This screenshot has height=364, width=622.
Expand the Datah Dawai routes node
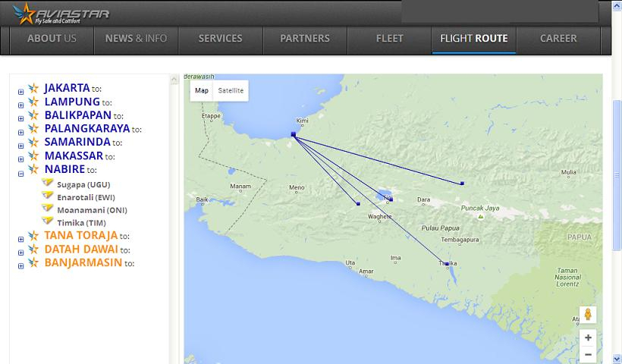pyautogui.click(x=21, y=253)
